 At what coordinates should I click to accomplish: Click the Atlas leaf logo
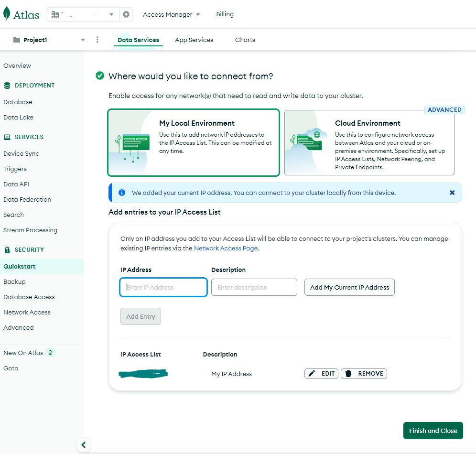(7, 14)
